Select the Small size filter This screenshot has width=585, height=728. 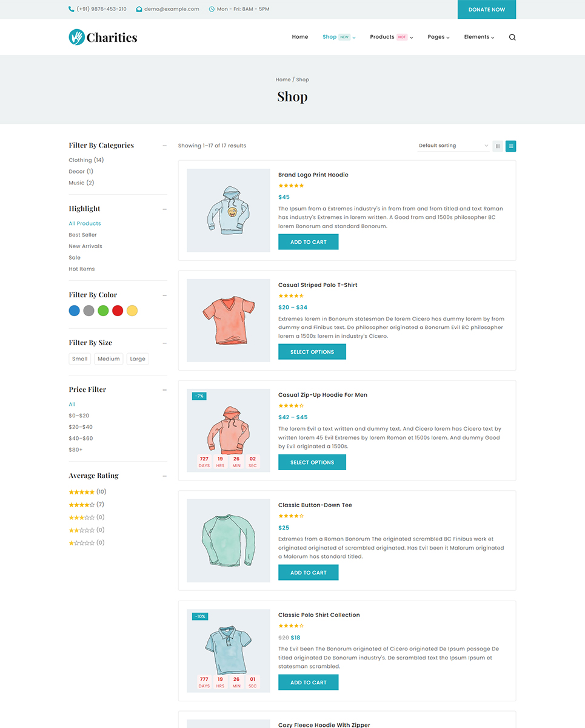(x=79, y=359)
